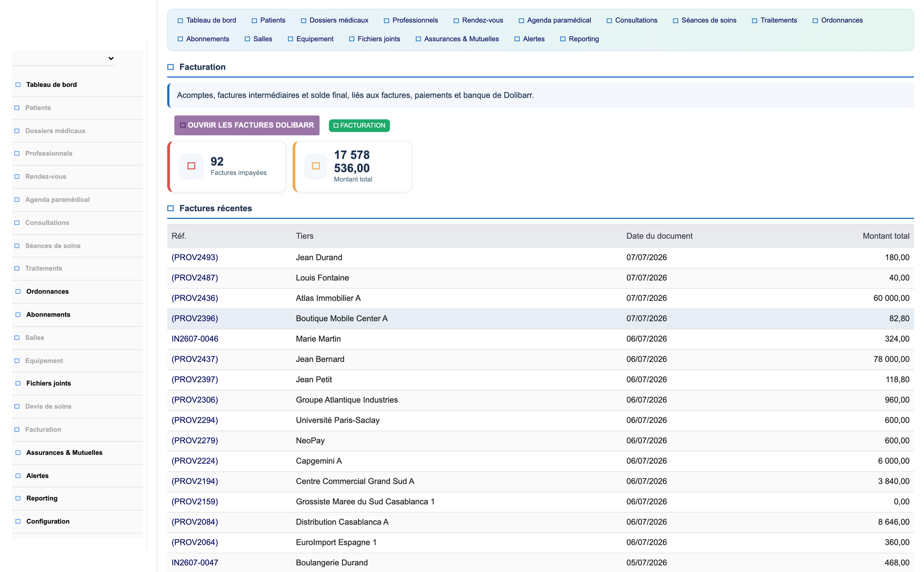This screenshot has height=572, width=924.
Task: Click the Patients sidebar icon
Action: (x=17, y=108)
